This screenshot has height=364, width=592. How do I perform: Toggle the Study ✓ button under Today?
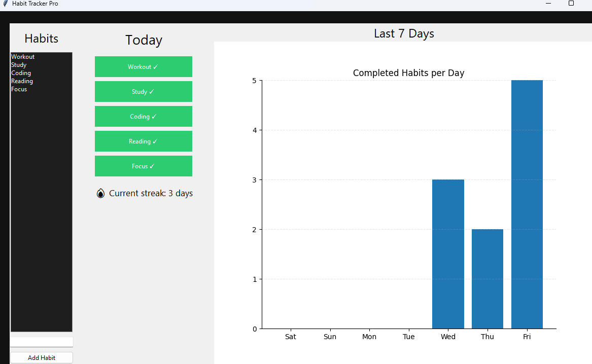144,92
